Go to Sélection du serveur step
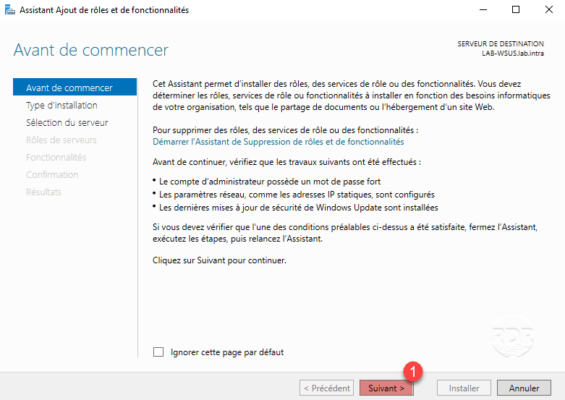The height and width of the screenshot is (400, 565). [67, 123]
